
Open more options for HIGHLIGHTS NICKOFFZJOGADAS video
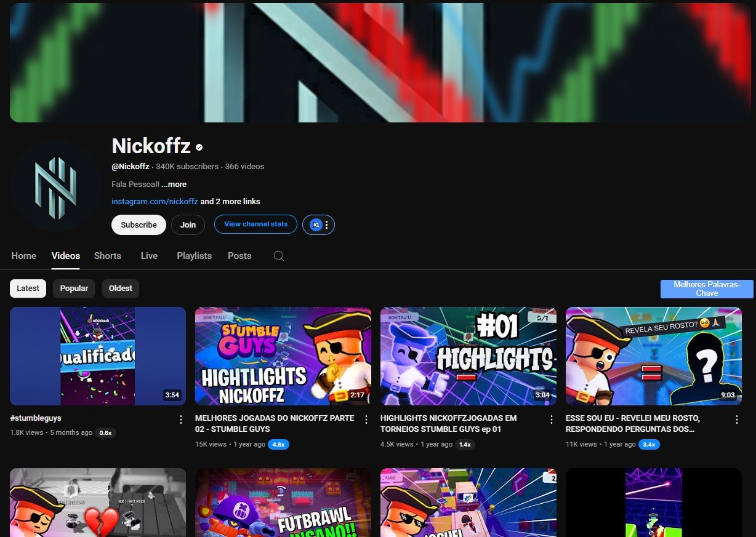pyautogui.click(x=552, y=420)
